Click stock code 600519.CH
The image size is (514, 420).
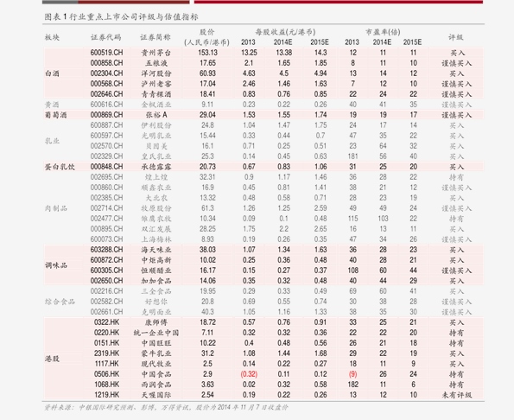106,53
